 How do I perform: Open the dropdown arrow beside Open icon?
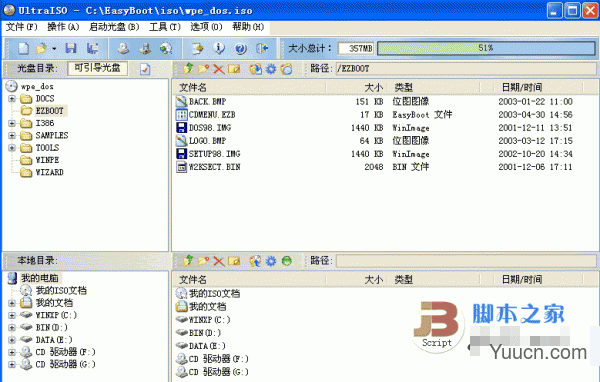(x=54, y=49)
